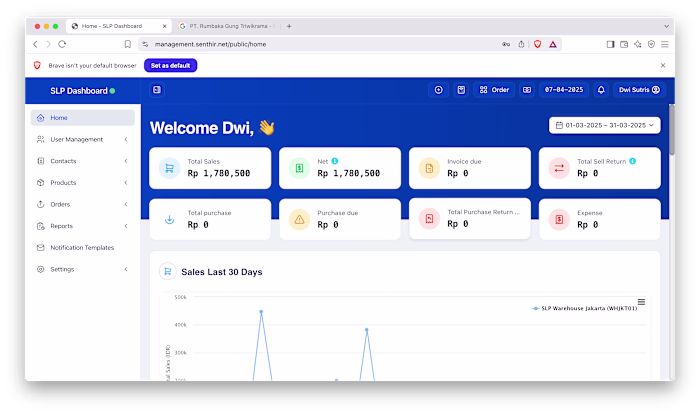700x414 pixels.
Task: Select Home in sidebar
Action: point(83,118)
